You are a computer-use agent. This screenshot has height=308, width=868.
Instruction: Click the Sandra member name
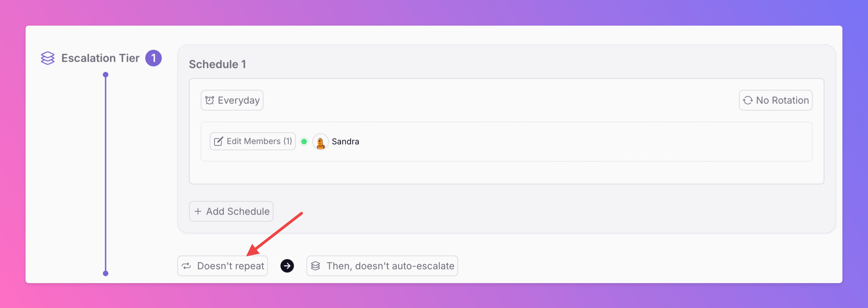coord(345,141)
